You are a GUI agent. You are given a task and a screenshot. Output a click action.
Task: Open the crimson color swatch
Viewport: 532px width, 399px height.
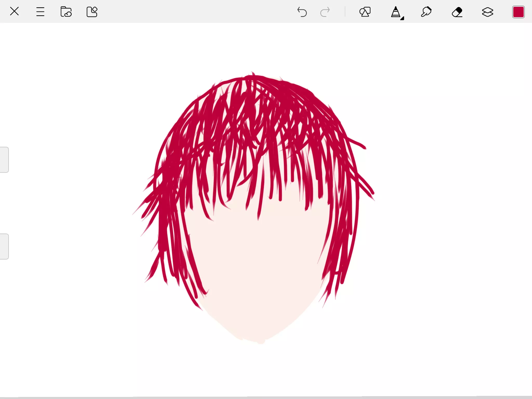point(518,12)
